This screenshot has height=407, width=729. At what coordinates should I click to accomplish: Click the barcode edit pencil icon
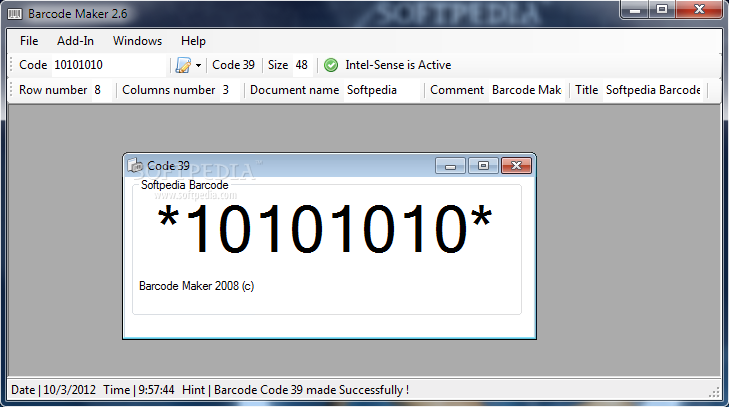tap(183, 65)
